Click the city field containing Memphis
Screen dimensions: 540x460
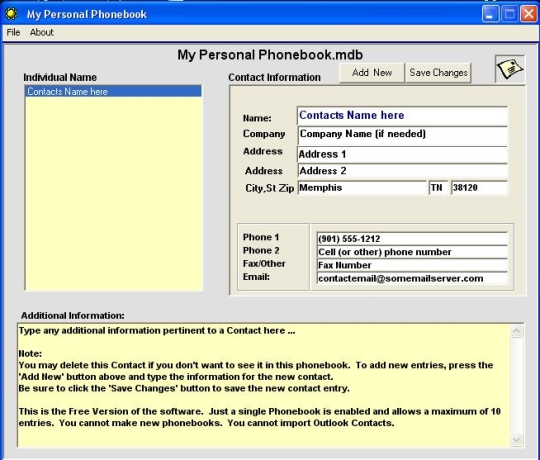[362, 188]
